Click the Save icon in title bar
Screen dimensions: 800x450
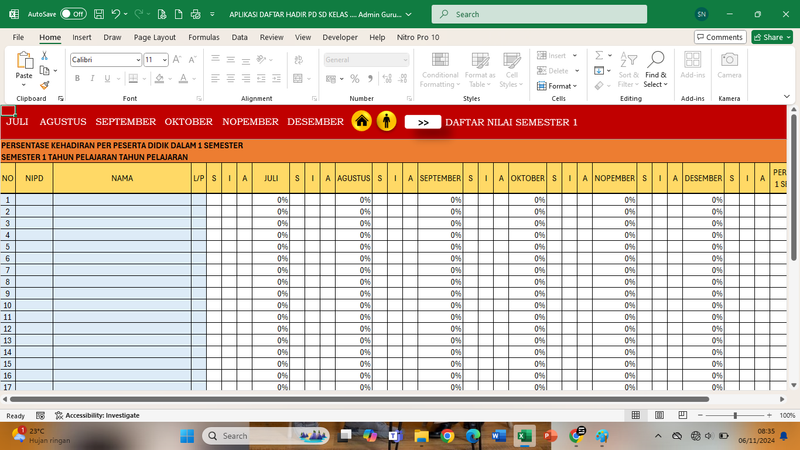[x=99, y=14]
